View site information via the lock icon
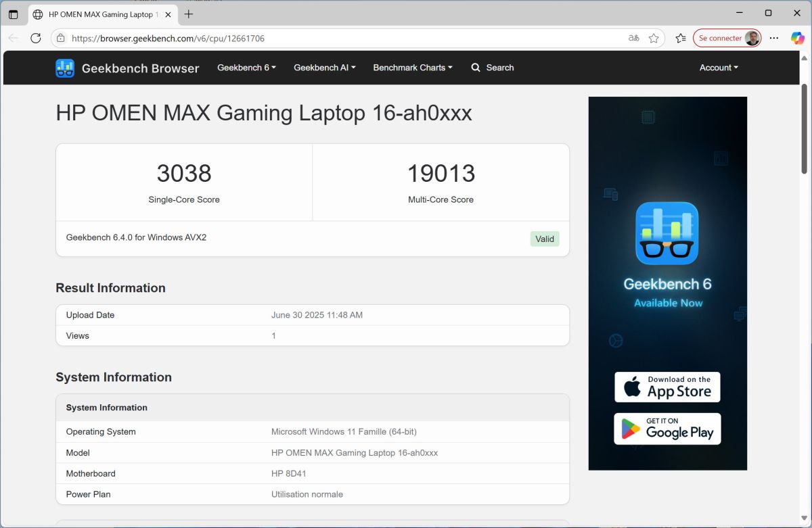This screenshot has height=528, width=812. (61, 39)
